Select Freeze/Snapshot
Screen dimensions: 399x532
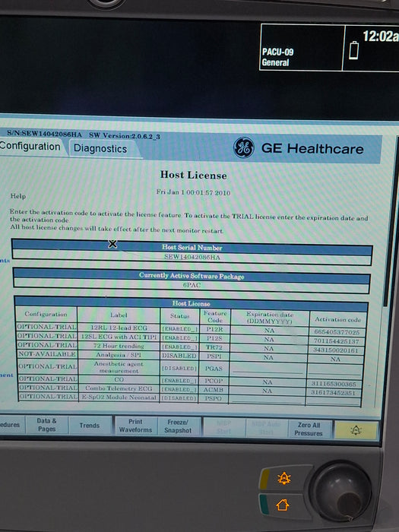[178, 426]
